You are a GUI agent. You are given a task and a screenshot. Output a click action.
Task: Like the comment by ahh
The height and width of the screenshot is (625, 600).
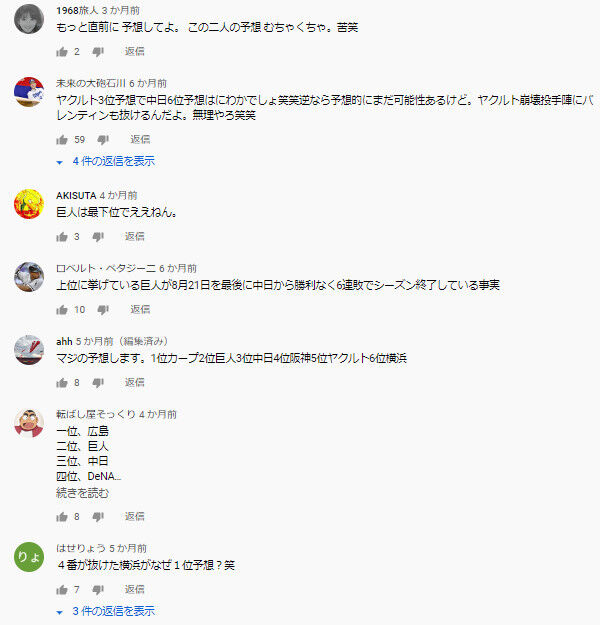[x=62, y=383]
